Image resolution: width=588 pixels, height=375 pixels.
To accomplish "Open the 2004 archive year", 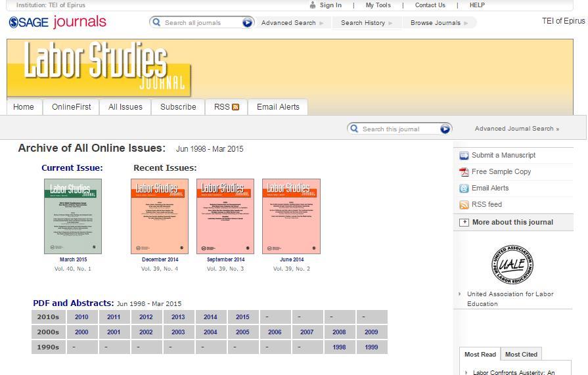I will point(210,332).
